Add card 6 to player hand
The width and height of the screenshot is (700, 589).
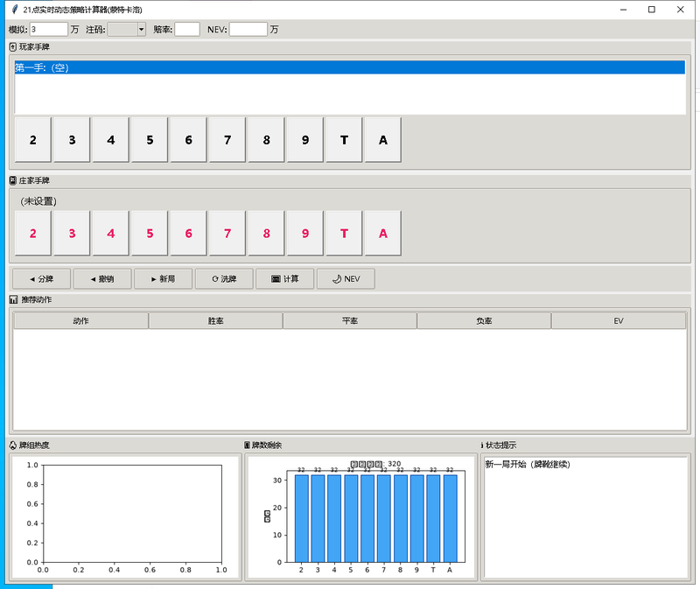pos(188,140)
